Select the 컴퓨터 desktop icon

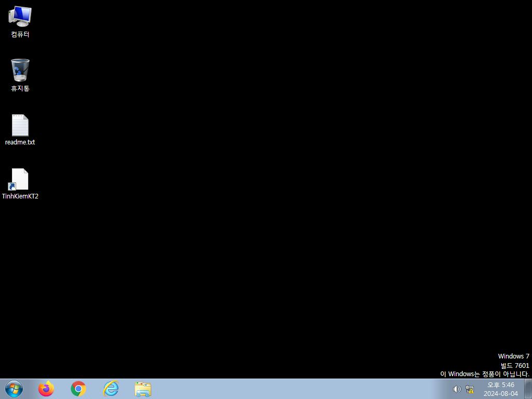(x=20, y=16)
